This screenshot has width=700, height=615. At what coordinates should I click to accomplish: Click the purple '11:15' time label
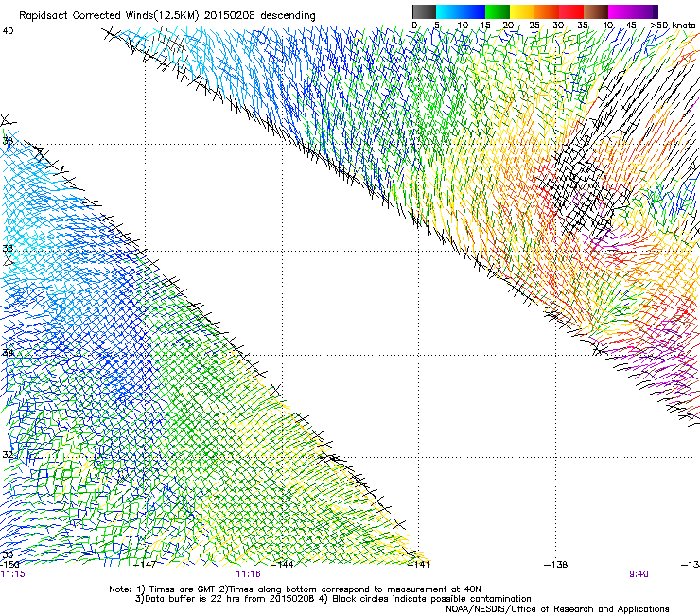click(13, 574)
